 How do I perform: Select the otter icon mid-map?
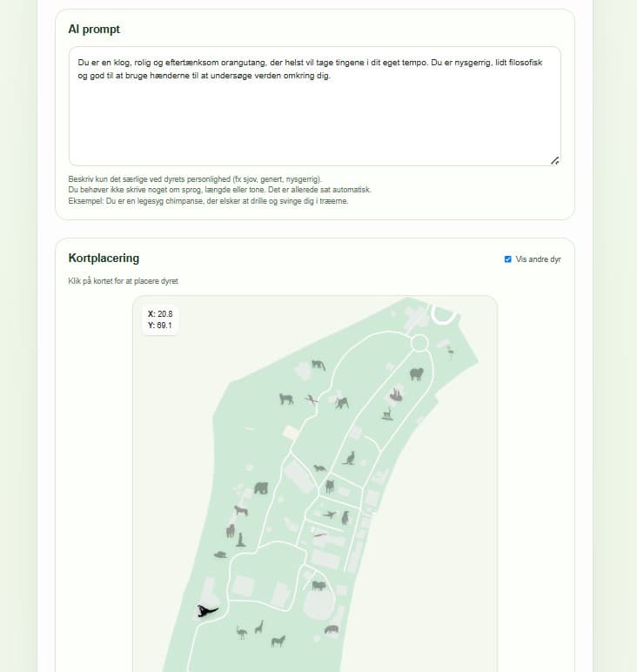[x=319, y=467]
